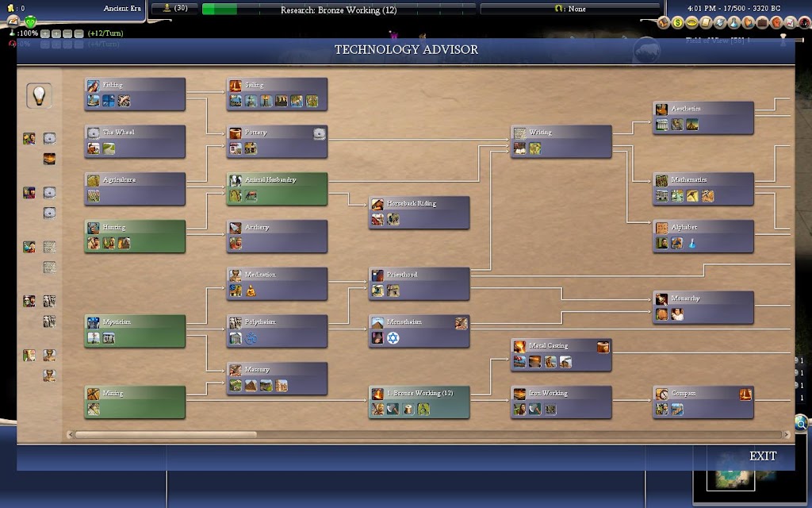Click the leftmost plus button beside 100% research rate

[45, 33]
